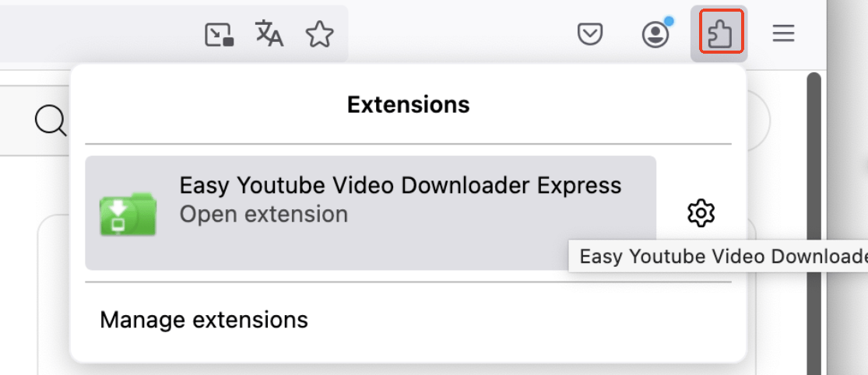Image resolution: width=868 pixels, height=375 pixels.
Task: Click the magnifying glass search icon
Action: [x=51, y=121]
